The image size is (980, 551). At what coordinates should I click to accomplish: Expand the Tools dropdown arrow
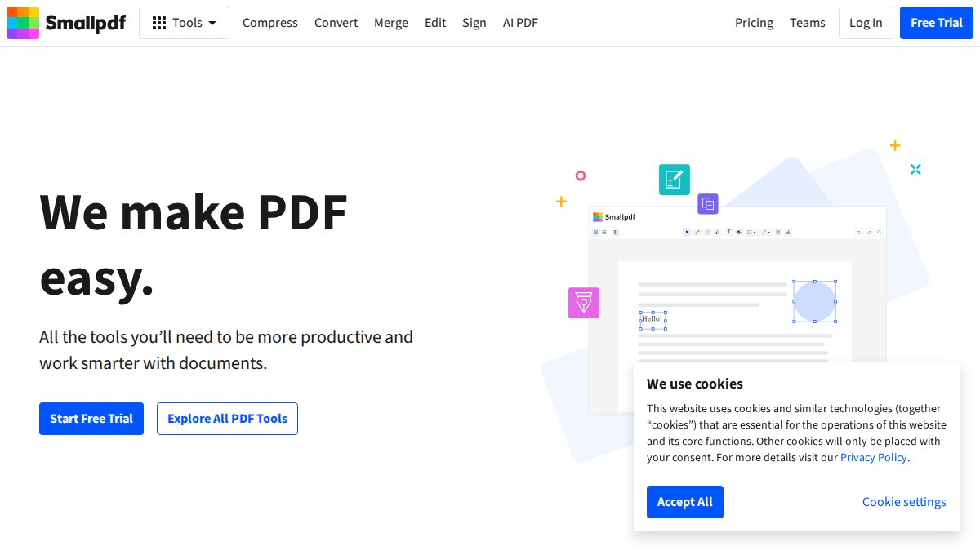pyautogui.click(x=212, y=23)
